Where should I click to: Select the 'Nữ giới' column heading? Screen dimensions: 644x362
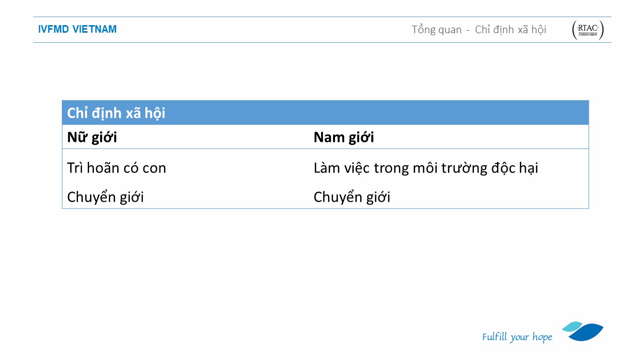(x=92, y=137)
